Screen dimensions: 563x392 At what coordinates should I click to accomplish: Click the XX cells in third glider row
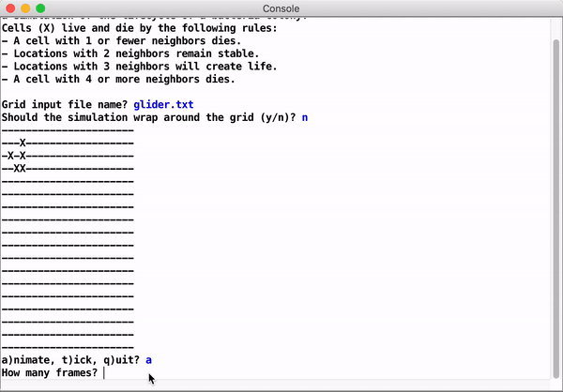pyautogui.click(x=20, y=168)
